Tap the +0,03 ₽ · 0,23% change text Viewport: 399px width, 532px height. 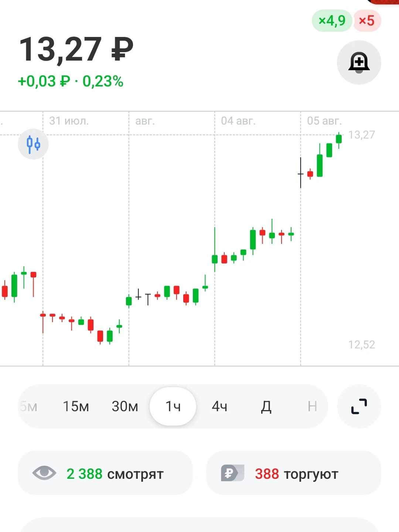coord(71,81)
